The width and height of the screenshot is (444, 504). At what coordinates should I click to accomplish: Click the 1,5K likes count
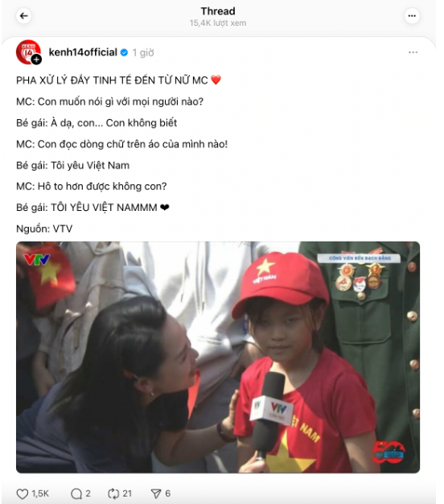[40, 494]
